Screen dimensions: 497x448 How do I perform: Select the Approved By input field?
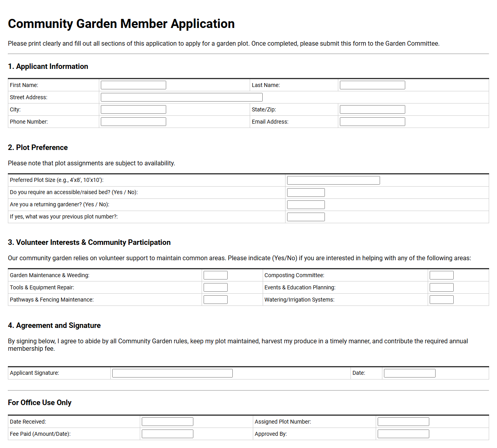tap(403, 434)
